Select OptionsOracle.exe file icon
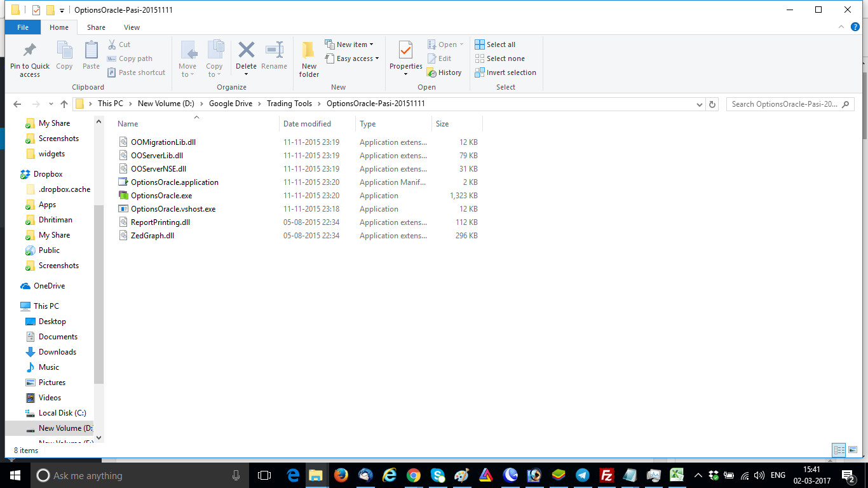Screen dimensions: 868x488 (x=123, y=196)
